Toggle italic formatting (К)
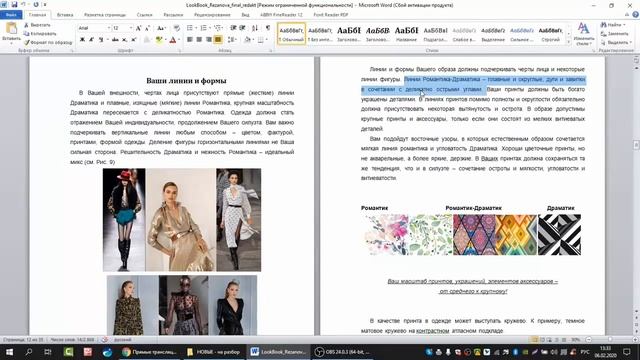640x360 pixels. pos(91,40)
